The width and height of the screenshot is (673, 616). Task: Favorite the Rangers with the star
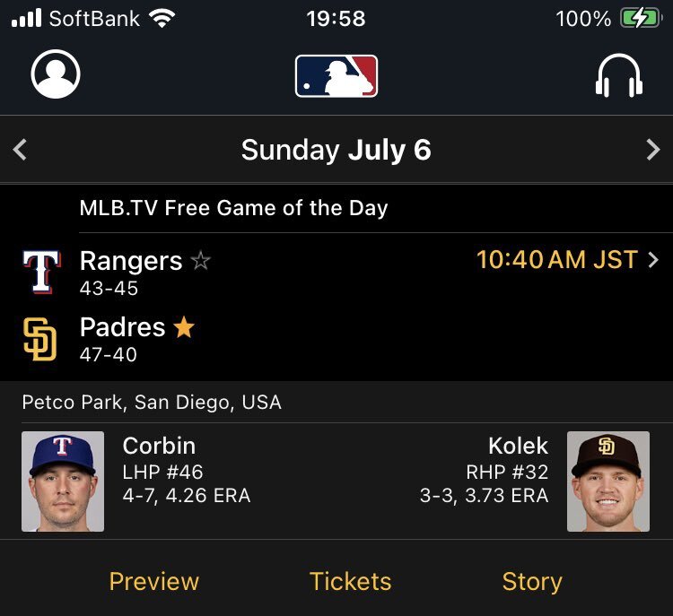click(200, 260)
